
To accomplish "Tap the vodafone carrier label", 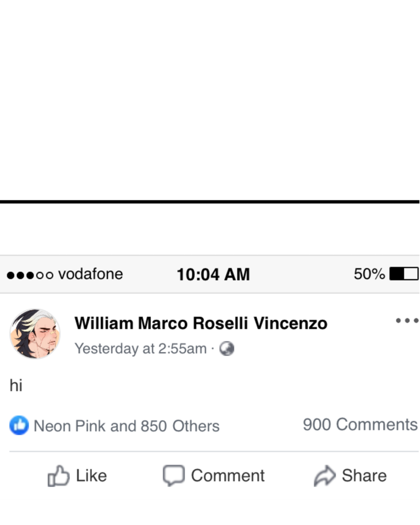I will 90,274.
